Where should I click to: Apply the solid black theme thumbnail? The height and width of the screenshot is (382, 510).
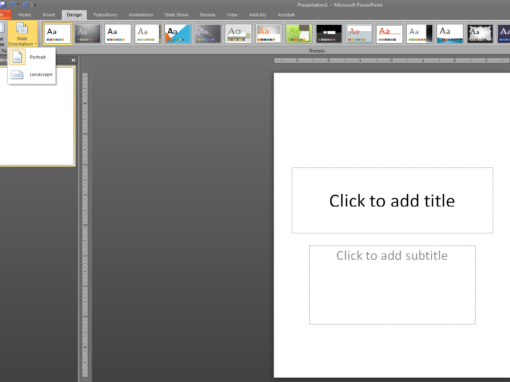[x=329, y=34]
